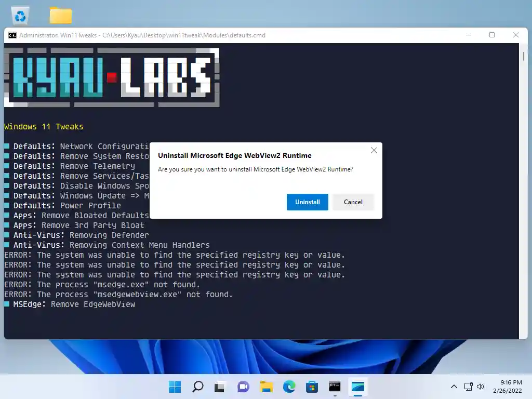Screen dimensions: 532x399
Task: Cancel the WebView2 uninstall dialog
Action: pos(353,202)
